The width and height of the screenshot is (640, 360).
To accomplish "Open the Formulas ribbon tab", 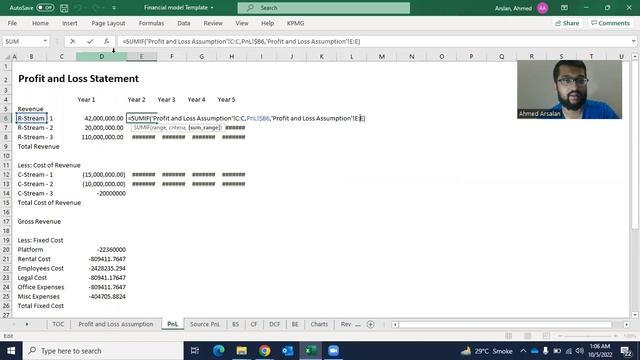I will click(151, 23).
